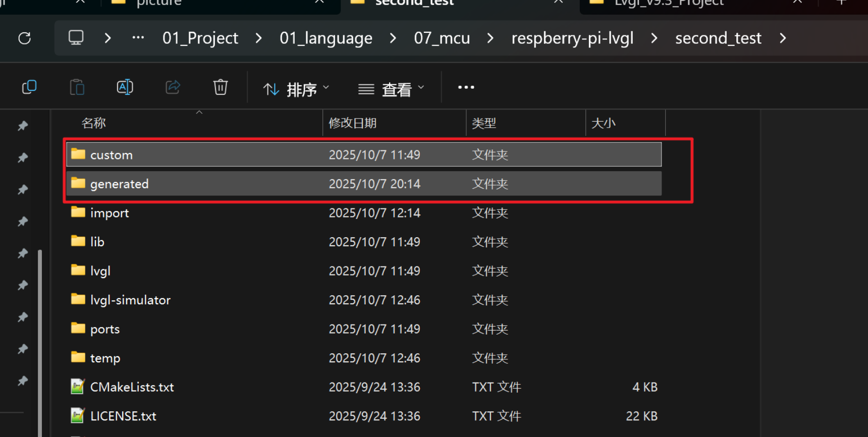Viewport: 868px width, 437px height.
Task: Switch to the picture tab
Action: [x=159, y=3]
